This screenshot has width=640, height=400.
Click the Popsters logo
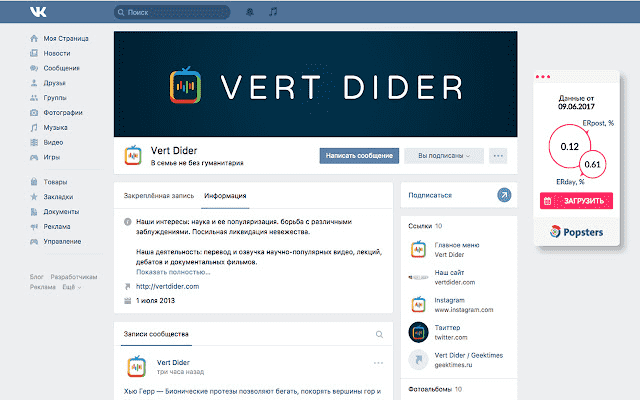tap(576, 232)
